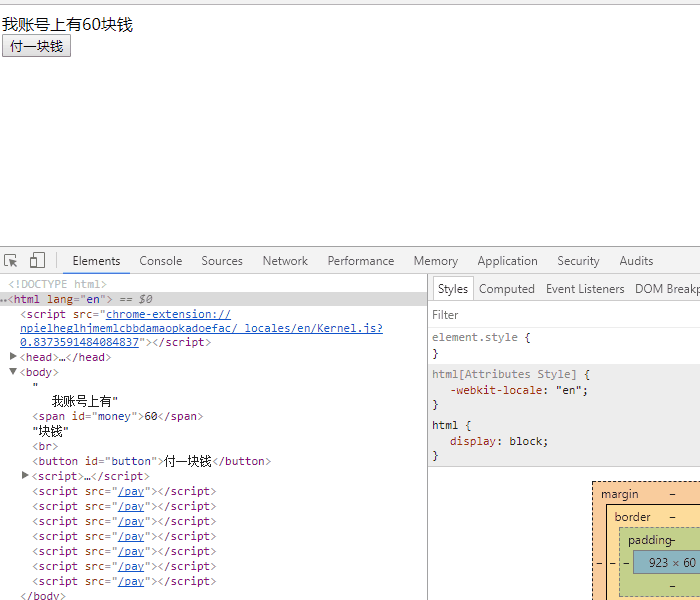
Task: Click the inspect element picker icon
Action: [11, 261]
